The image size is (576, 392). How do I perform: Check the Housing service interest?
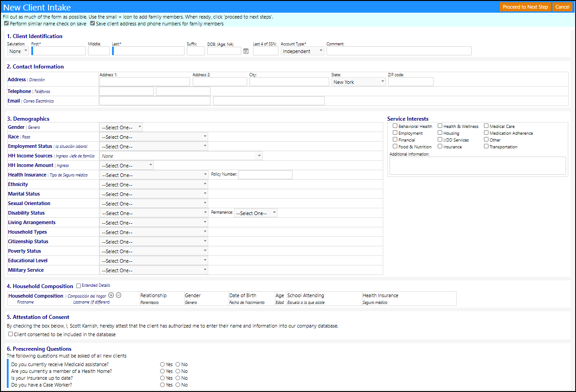pyautogui.click(x=440, y=133)
